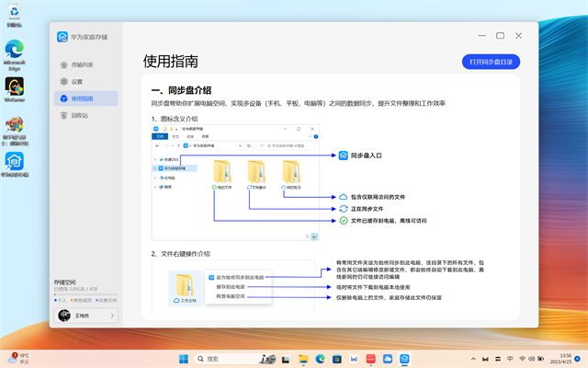The height and width of the screenshot is (368, 588).
Task: Click the taskbar search box
Action: [235, 359]
